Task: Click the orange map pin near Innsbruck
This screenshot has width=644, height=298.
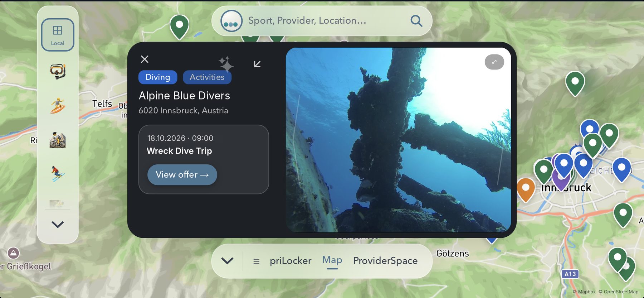Action: coord(526,189)
